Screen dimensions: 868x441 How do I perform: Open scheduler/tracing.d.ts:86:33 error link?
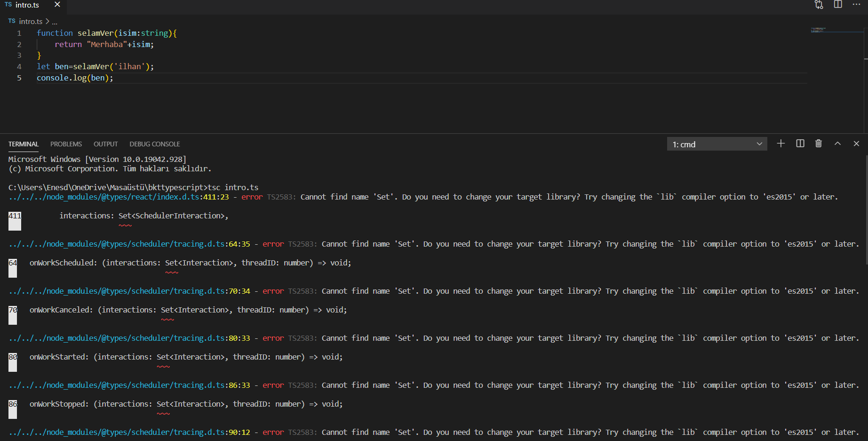coord(129,385)
